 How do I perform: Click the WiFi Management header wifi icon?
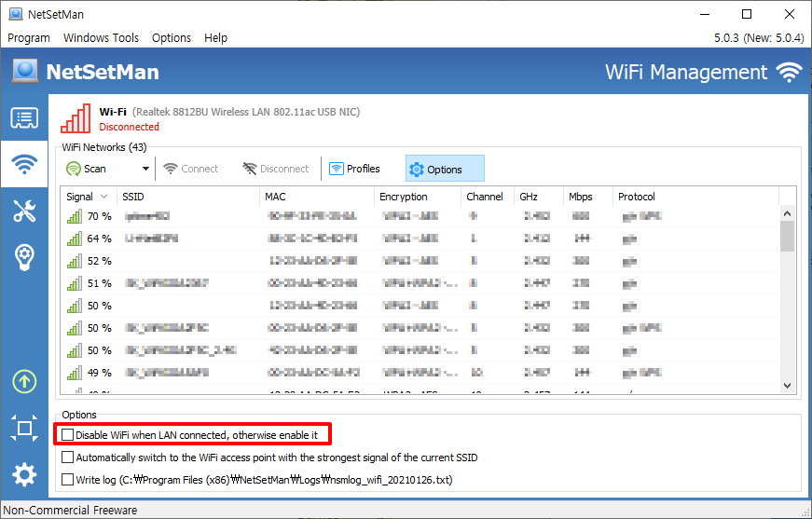(790, 73)
